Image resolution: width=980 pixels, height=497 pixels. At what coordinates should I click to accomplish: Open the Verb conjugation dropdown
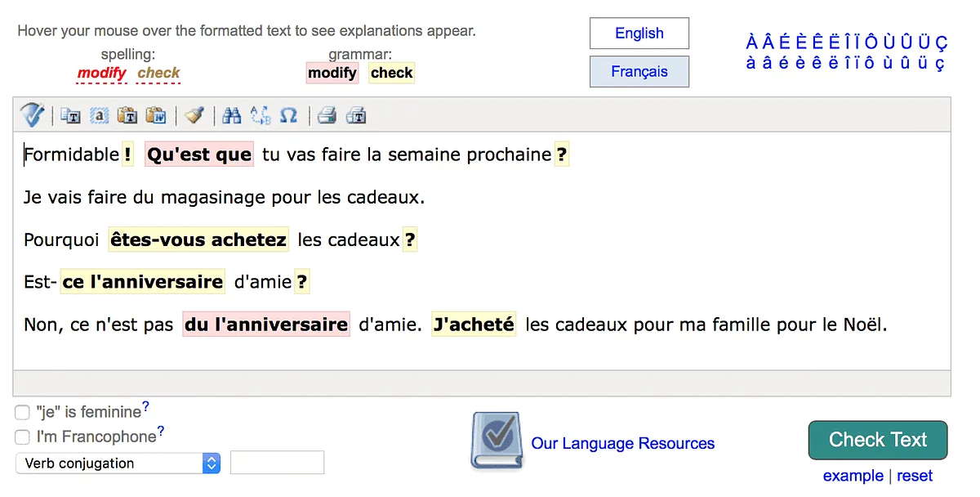click(x=118, y=463)
